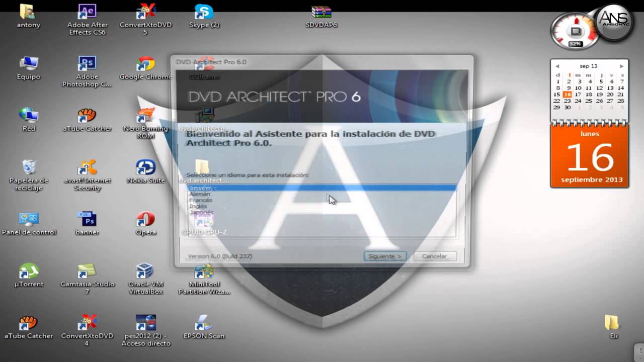Go to next month in calendar gadget
Viewport: 644px width, 362px height.
coord(621,66)
